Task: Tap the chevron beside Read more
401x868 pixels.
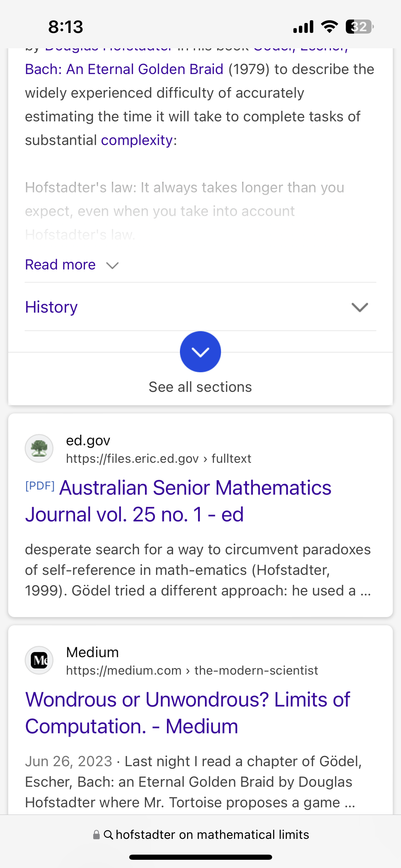Action: (112, 265)
